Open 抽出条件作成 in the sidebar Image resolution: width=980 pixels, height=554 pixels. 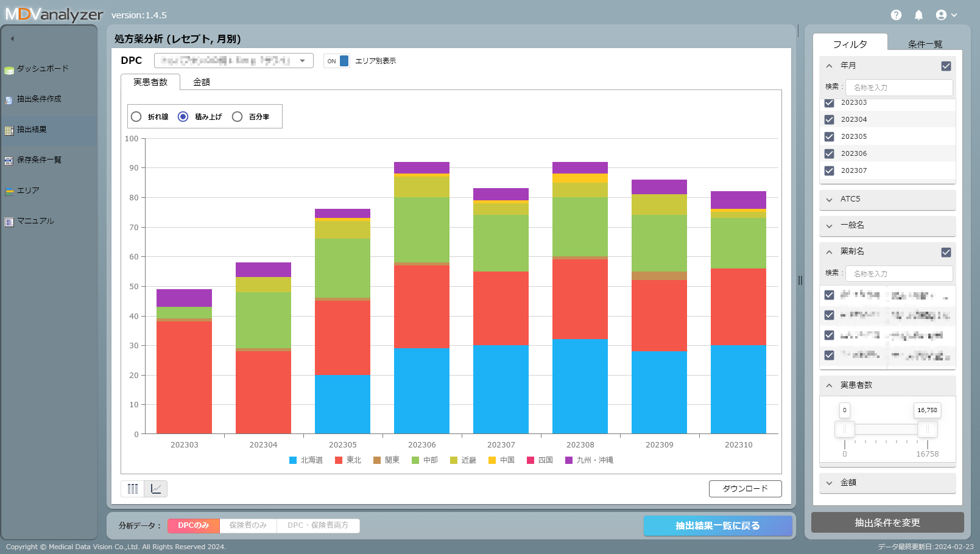tap(38, 99)
